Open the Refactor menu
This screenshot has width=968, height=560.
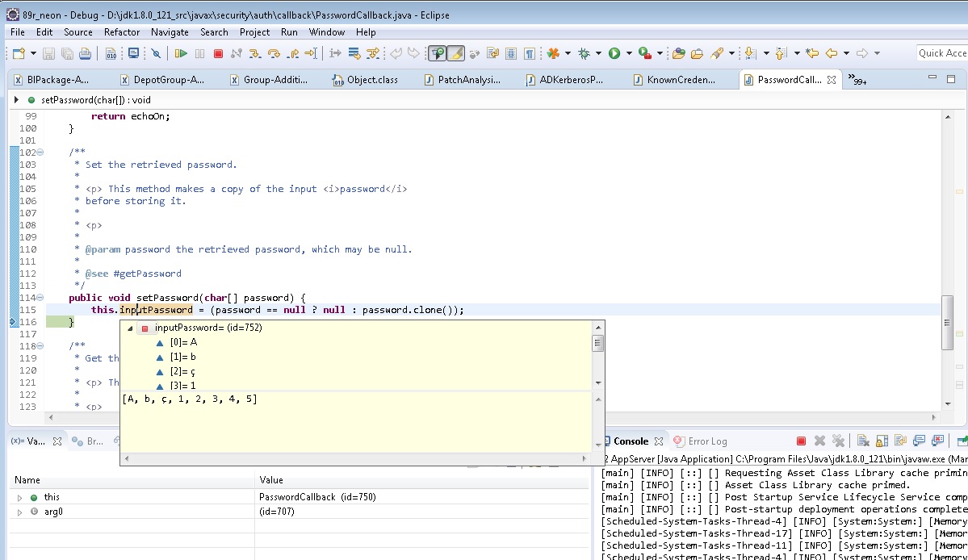tap(121, 32)
